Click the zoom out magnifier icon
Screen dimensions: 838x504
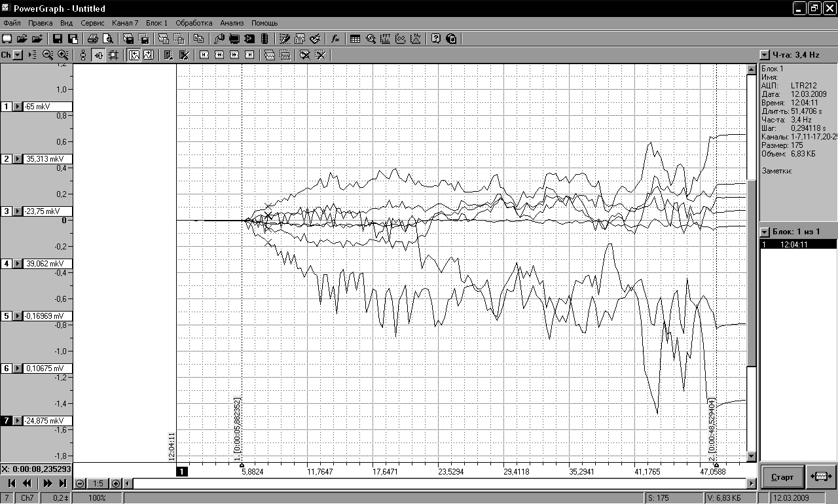(x=48, y=55)
